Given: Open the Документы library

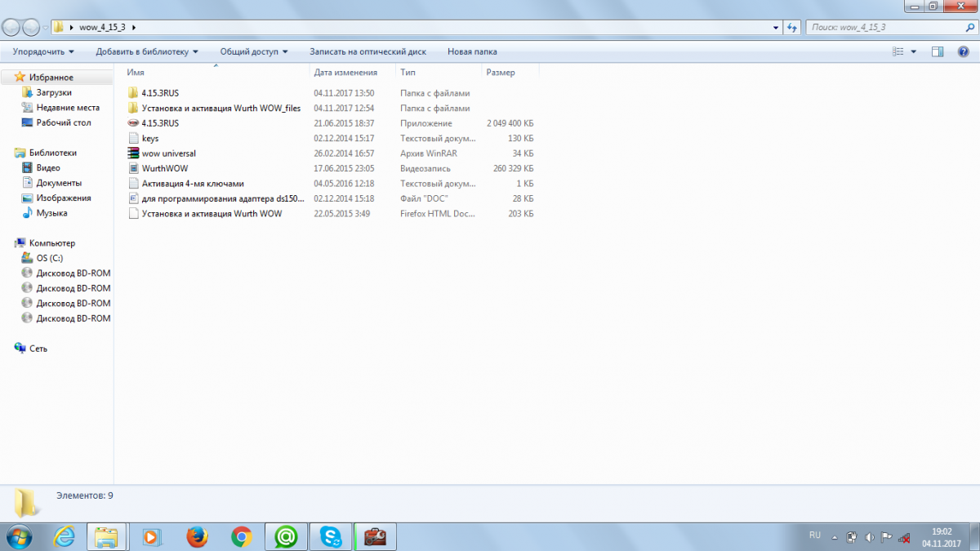Looking at the screenshot, I should pos(59,183).
